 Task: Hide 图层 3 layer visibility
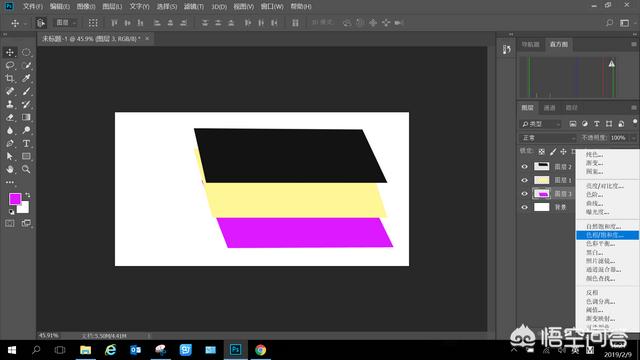coord(524,194)
